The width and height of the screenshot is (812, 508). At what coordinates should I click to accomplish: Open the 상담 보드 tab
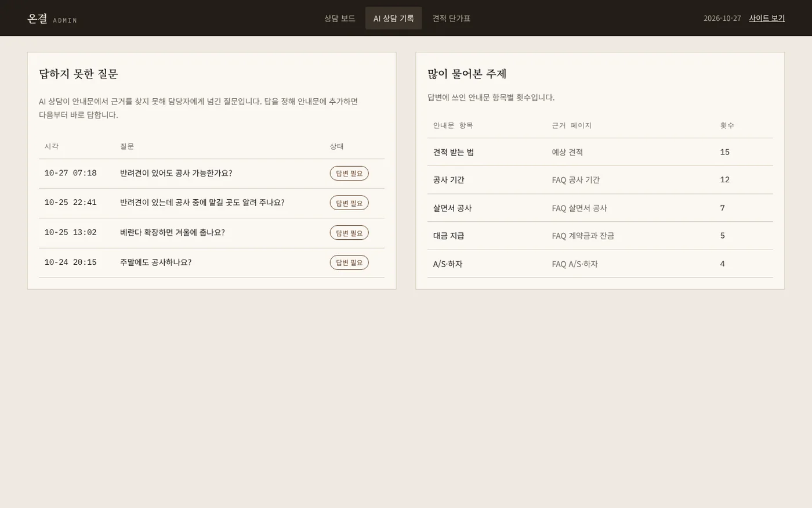coord(339,18)
